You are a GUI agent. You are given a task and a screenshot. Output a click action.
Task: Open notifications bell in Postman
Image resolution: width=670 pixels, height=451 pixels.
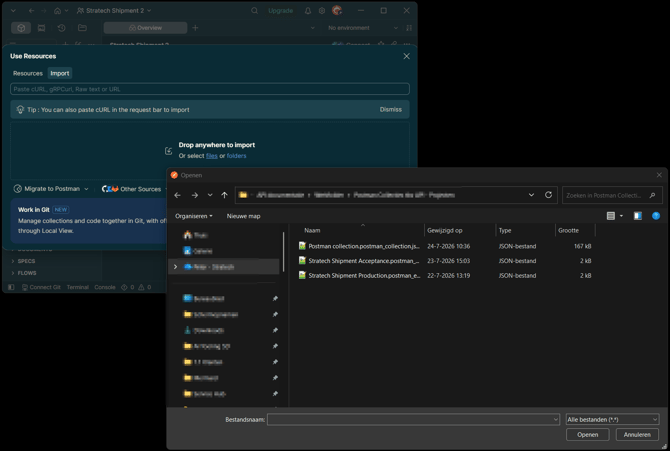point(308,11)
